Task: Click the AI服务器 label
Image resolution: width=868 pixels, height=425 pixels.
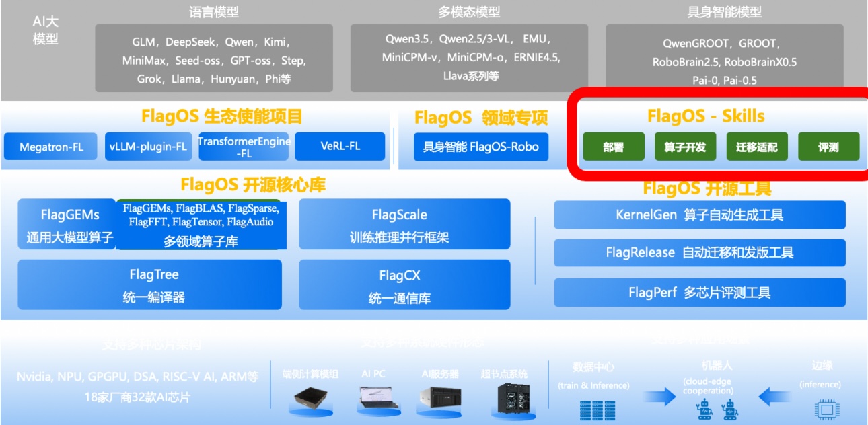Action: coord(440,374)
